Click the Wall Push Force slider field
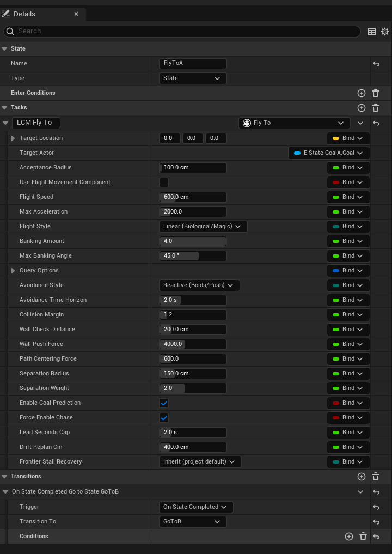The image size is (392, 554). click(x=193, y=344)
